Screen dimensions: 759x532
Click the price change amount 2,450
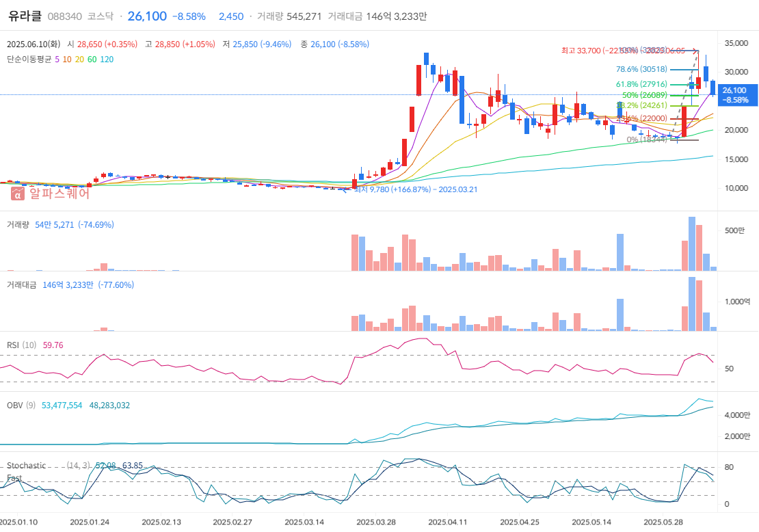(231, 16)
